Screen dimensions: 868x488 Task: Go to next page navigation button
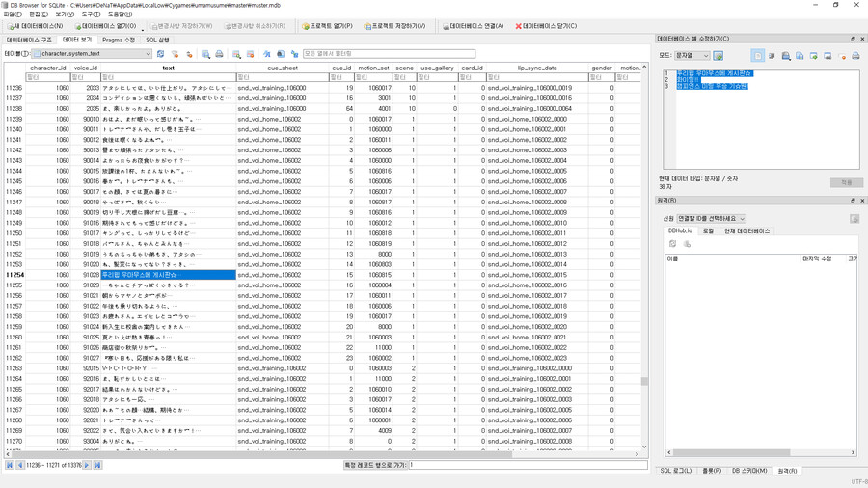pos(87,465)
